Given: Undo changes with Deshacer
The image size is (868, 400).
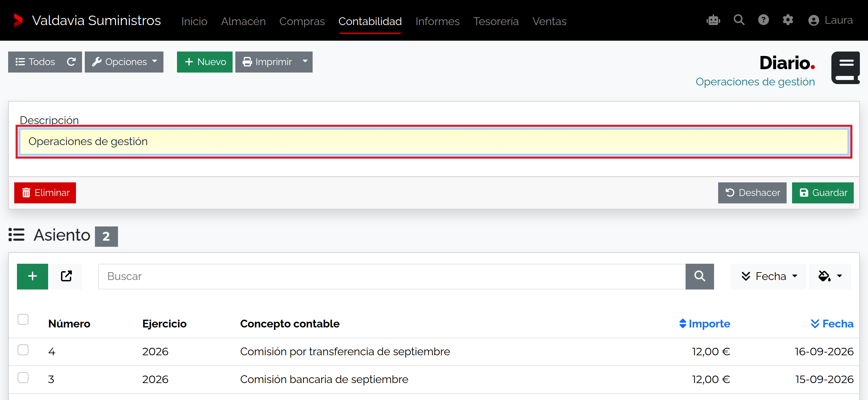Looking at the screenshot, I should click(752, 193).
